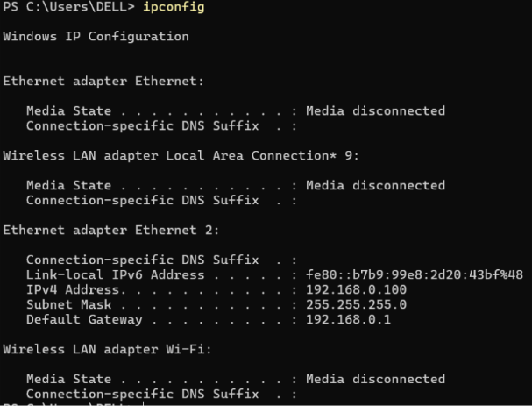Click 'Media disconnected' under the Wi-Fi adapter
Viewport: 532px width, 406px height.
(374, 379)
